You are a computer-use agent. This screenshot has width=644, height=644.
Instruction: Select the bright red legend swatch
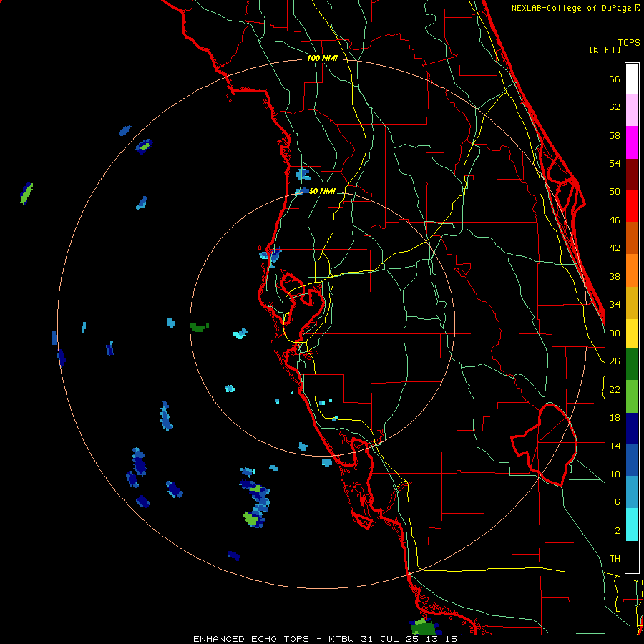click(x=632, y=206)
